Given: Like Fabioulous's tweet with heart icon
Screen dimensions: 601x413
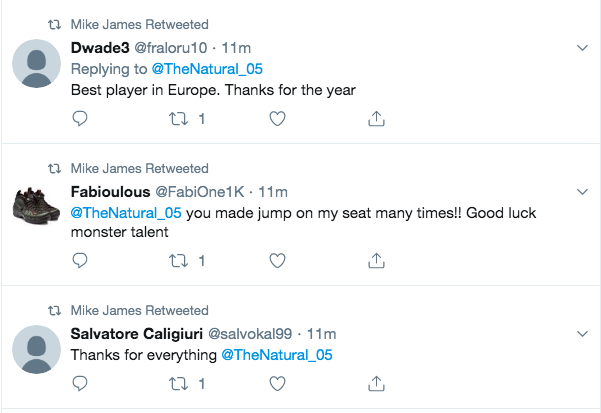Looking at the screenshot, I should [x=279, y=261].
